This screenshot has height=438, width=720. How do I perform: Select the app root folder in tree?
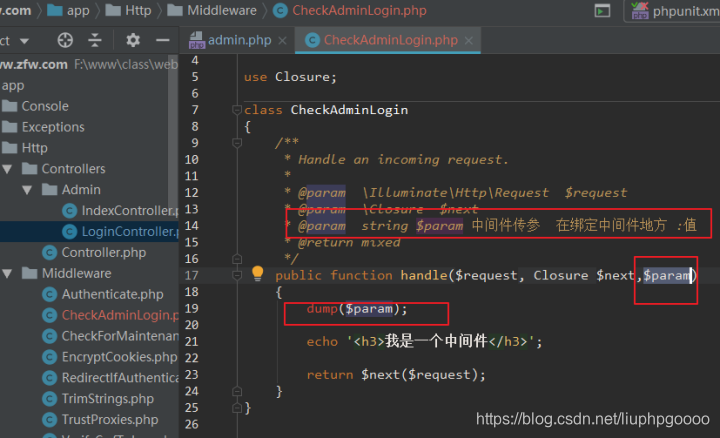tap(13, 85)
